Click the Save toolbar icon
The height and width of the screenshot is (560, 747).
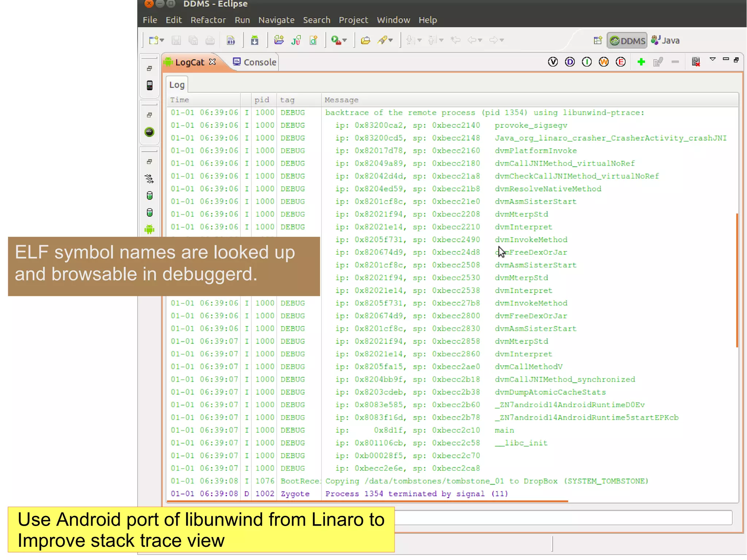click(176, 40)
